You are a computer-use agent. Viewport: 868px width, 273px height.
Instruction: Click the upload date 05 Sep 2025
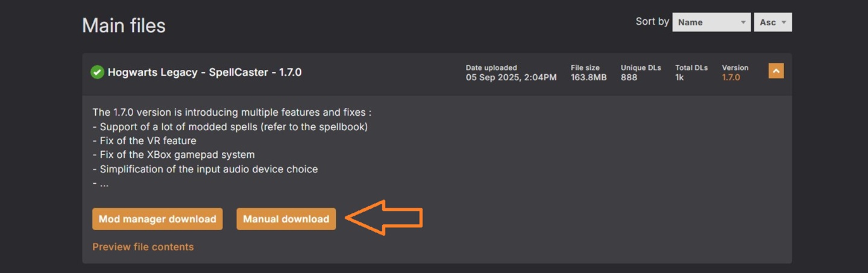click(x=511, y=77)
